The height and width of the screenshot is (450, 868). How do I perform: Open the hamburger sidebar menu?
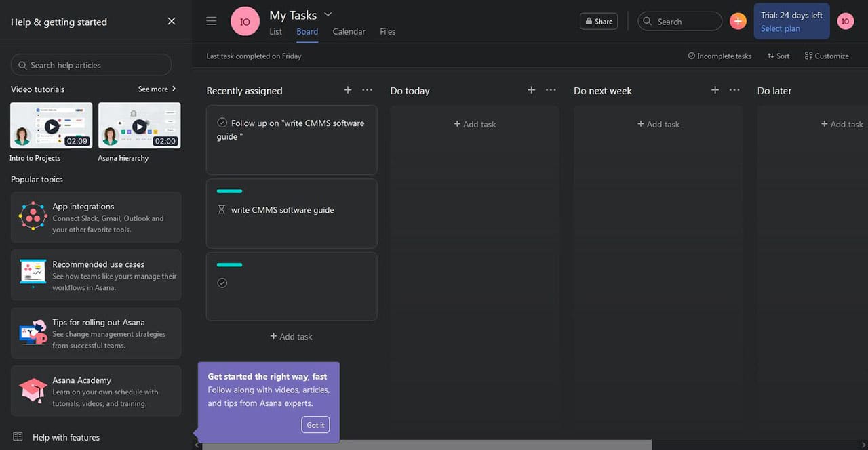tap(212, 21)
